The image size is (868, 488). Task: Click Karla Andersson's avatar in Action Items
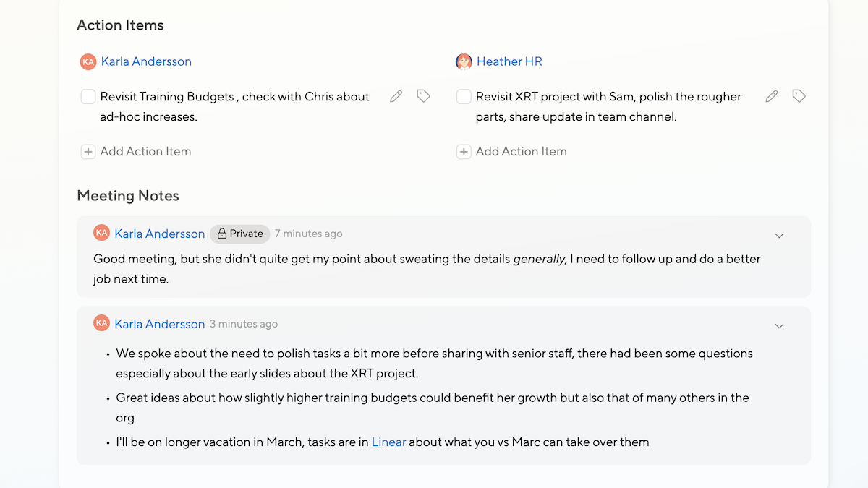(88, 62)
